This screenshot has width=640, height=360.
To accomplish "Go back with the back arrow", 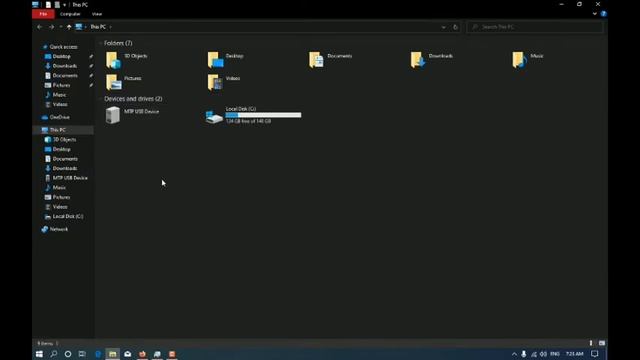I will click(x=40, y=27).
